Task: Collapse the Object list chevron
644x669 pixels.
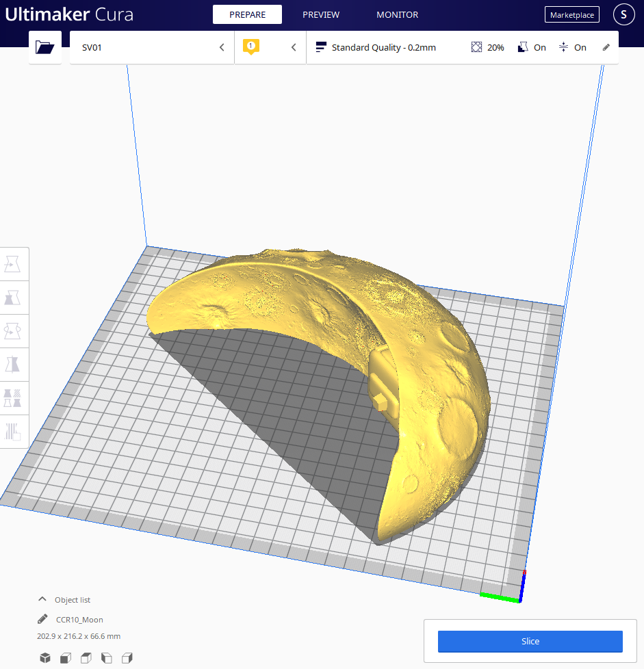Action: click(42, 599)
